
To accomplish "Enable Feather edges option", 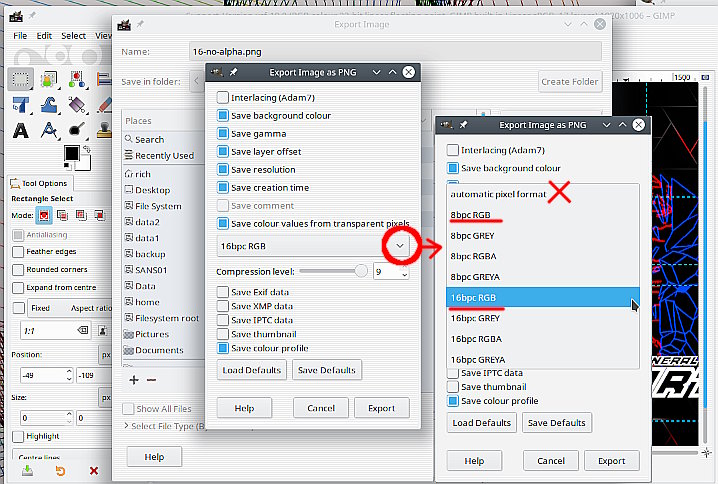I will point(18,251).
